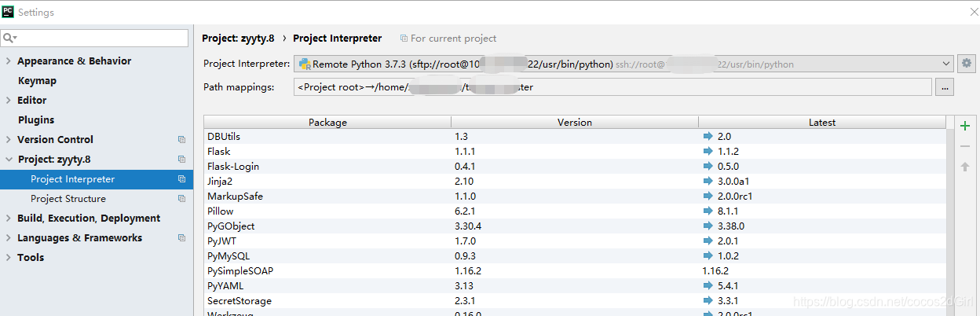Select the Flask package row
This screenshot has width=980, height=316.
575,152
